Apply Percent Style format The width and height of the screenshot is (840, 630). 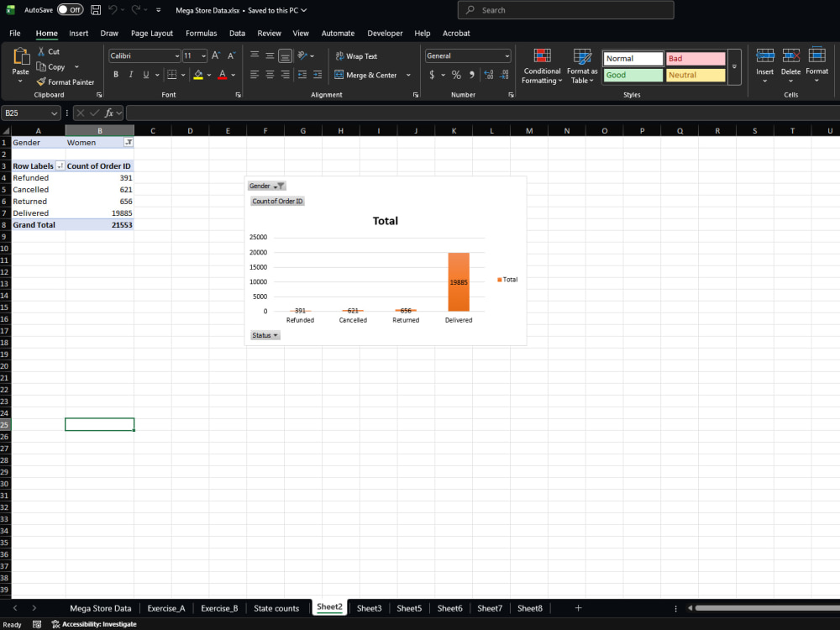click(x=456, y=75)
